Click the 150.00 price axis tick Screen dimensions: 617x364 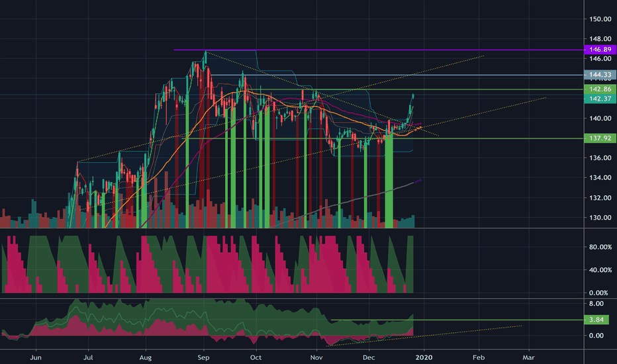600,19
